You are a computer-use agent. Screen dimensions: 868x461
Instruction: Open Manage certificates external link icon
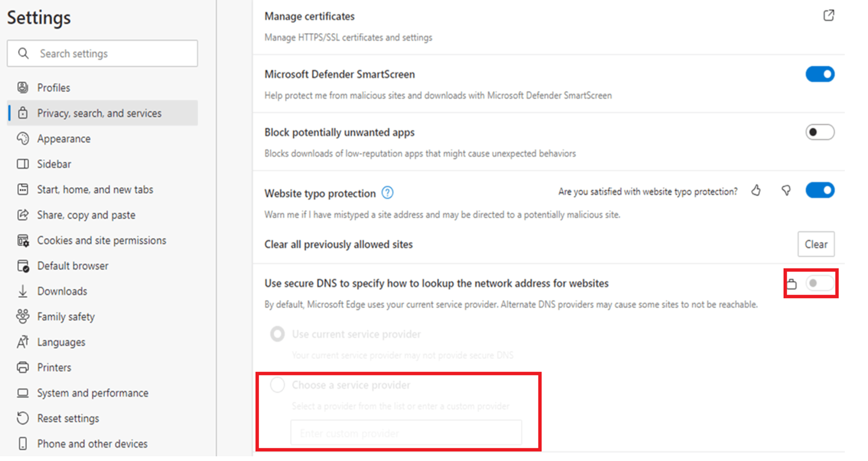click(828, 16)
